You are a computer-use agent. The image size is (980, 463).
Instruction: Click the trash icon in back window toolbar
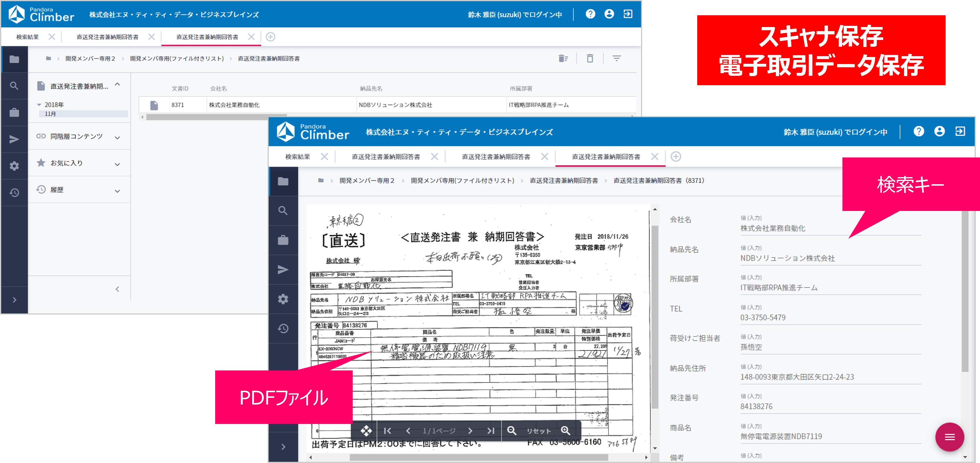coord(590,58)
